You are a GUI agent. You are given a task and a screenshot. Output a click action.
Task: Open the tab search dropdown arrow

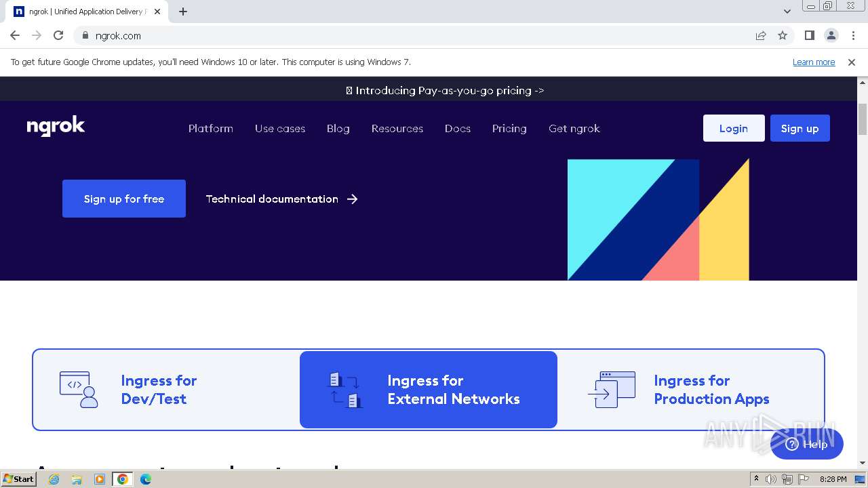point(787,12)
